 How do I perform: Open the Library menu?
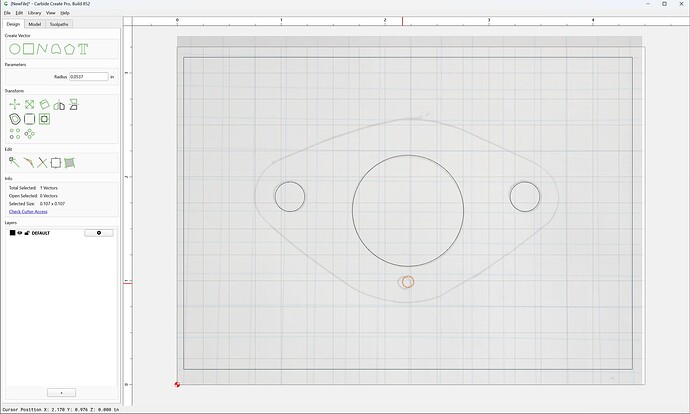pos(34,13)
